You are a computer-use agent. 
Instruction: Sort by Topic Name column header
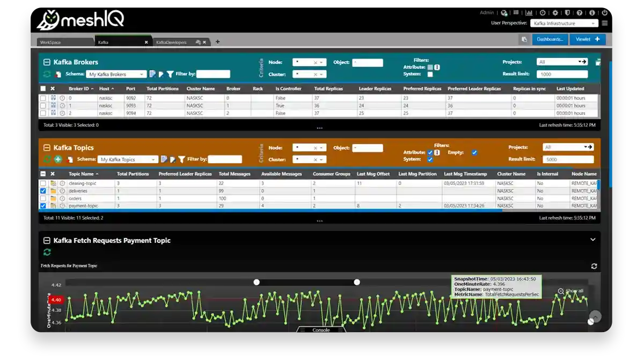click(81, 174)
